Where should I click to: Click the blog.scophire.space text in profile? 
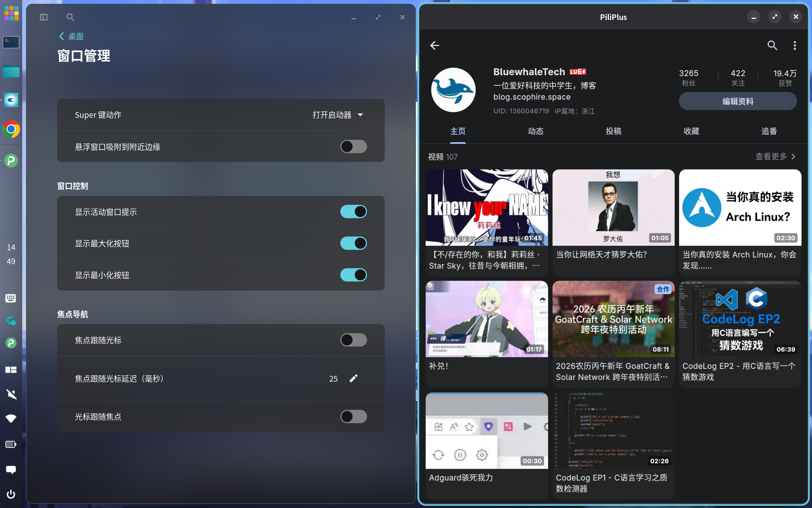(x=532, y=97)
